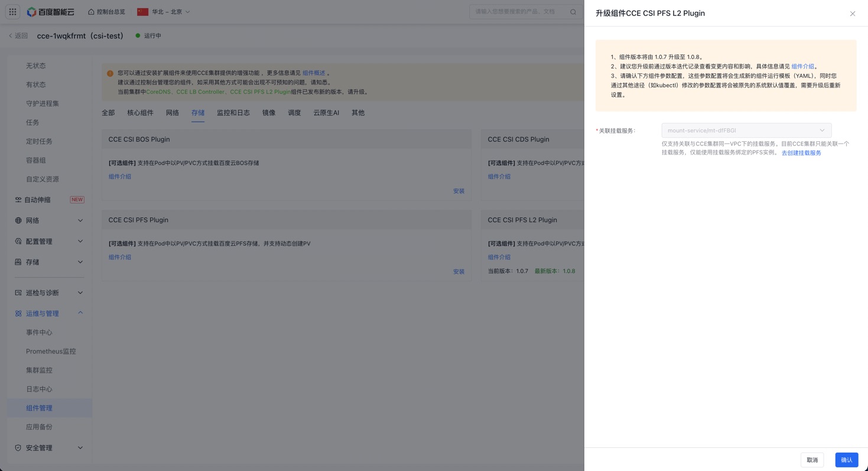Click the Baidu AI Cloud logo
868x471 pixels.
coord(51,12)
